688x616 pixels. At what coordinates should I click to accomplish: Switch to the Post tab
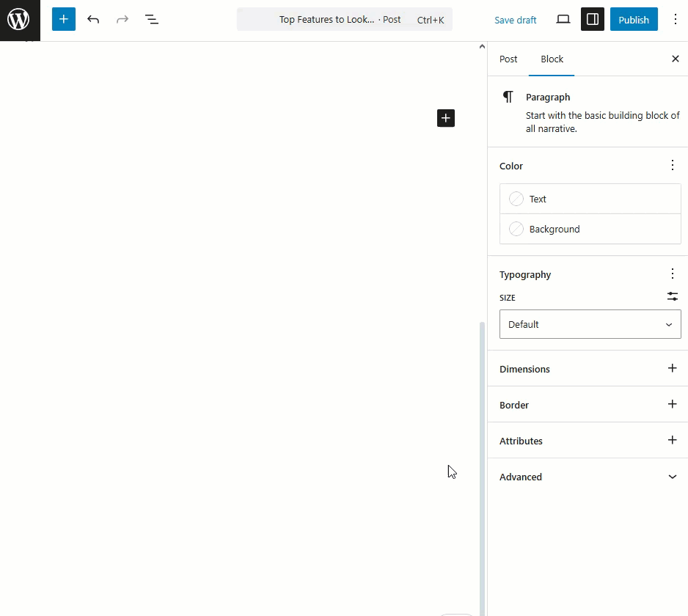pos(508,59)
